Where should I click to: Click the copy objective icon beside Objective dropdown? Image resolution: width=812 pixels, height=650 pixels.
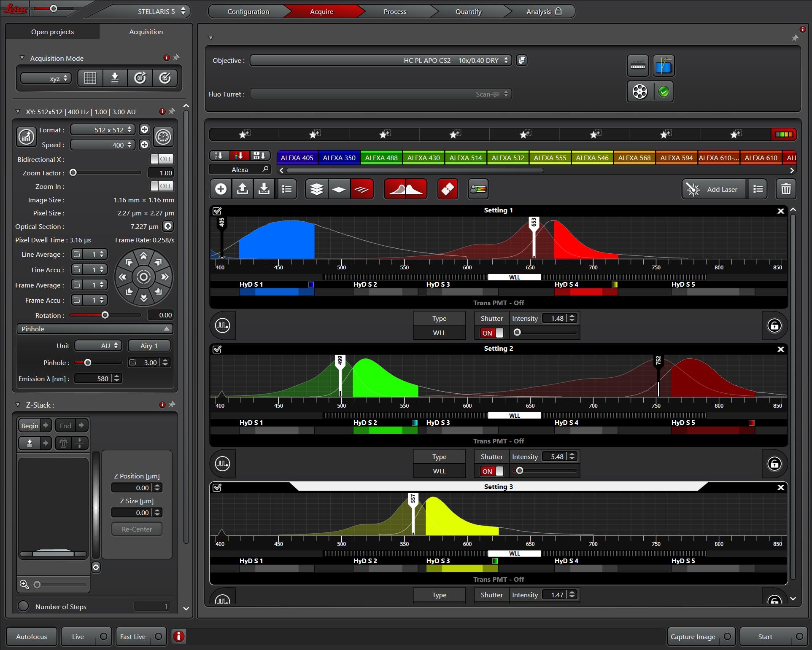(x=522, y=60)
